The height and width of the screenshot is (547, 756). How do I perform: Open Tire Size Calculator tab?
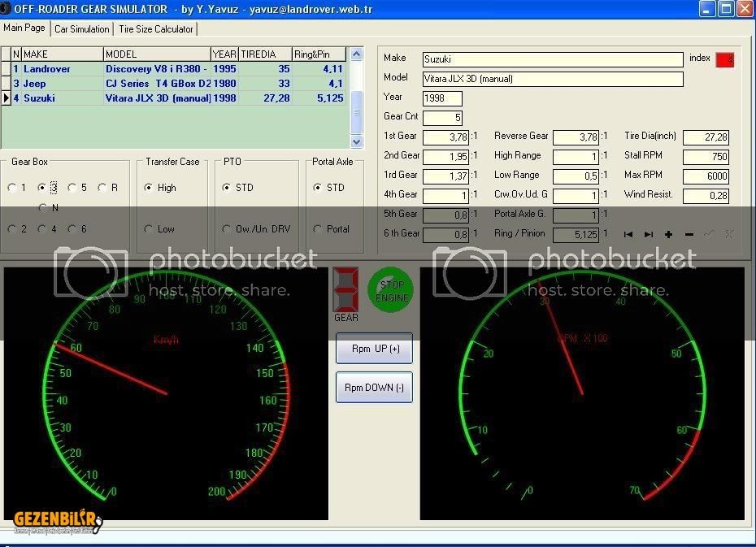(x=156, y=29)
